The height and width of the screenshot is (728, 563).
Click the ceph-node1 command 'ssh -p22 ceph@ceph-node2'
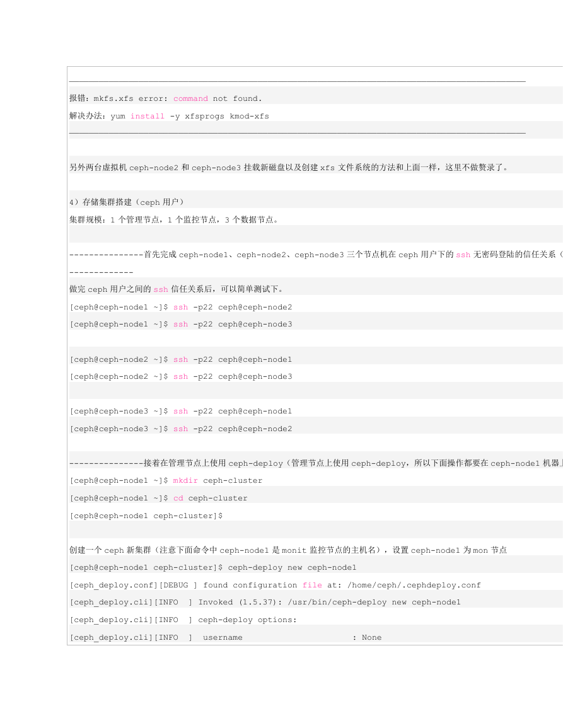[x=181, y=307]
